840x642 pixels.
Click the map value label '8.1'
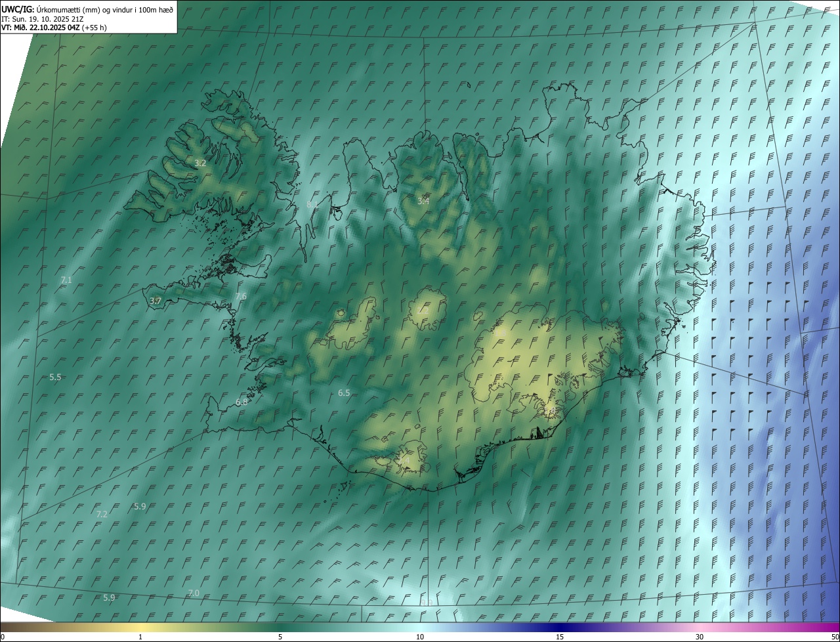coord(312,205)
